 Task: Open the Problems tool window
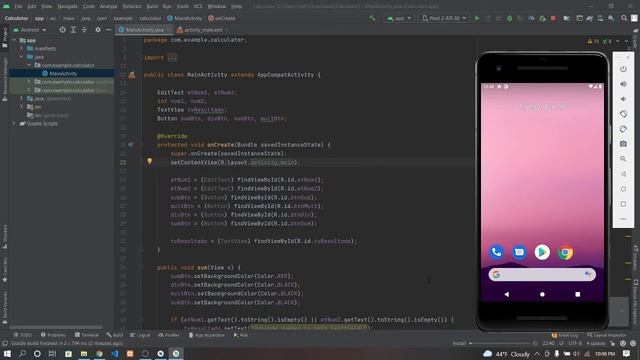point(53,335)
